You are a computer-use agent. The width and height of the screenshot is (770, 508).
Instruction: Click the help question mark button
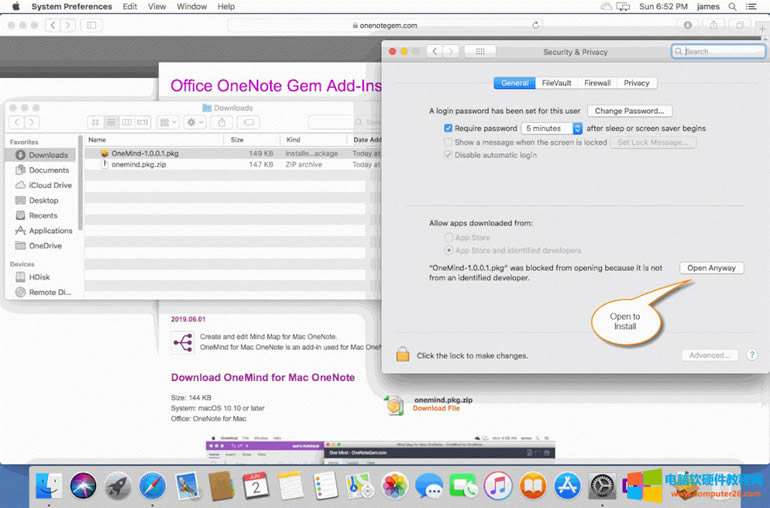point(751,355)
